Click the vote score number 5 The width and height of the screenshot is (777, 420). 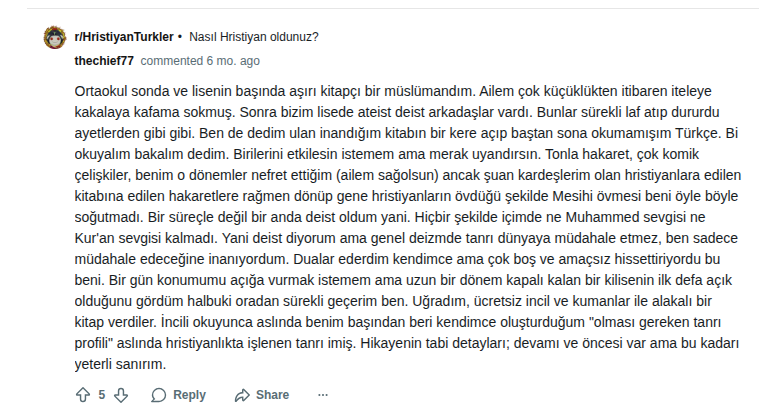(x=102, y=395)
